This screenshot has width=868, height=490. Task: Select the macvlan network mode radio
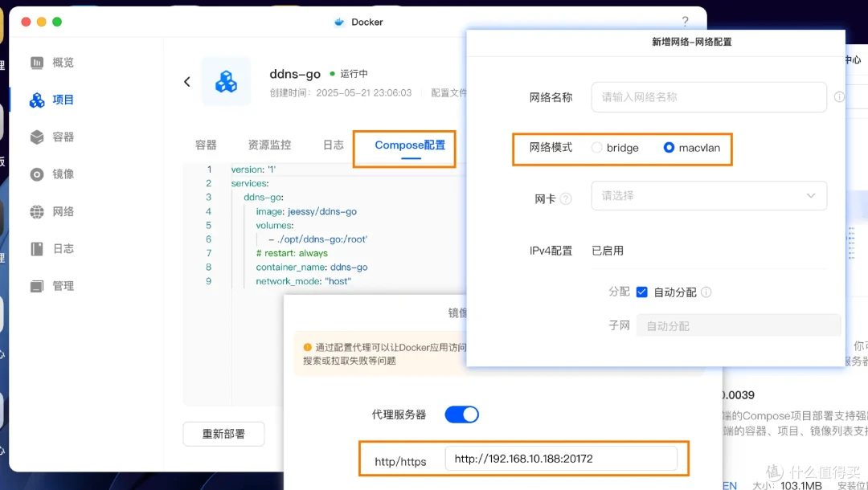(669, 148)
